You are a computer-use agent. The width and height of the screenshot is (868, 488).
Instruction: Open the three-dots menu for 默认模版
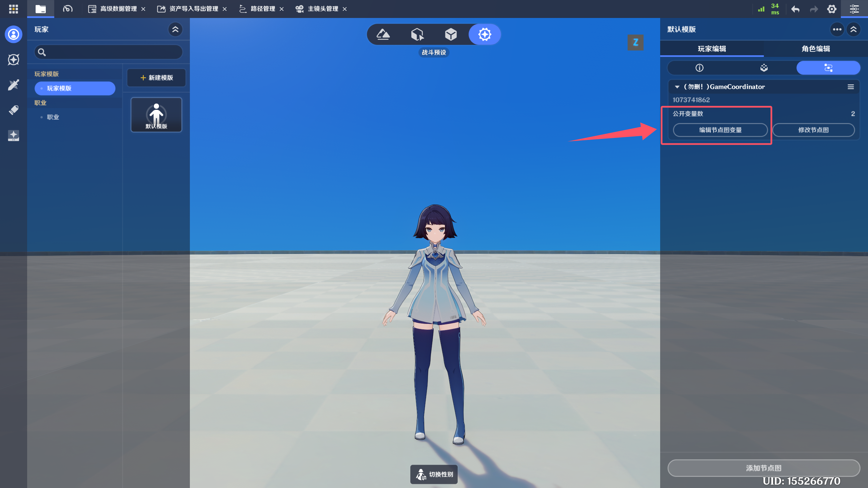tap(837, 29)
